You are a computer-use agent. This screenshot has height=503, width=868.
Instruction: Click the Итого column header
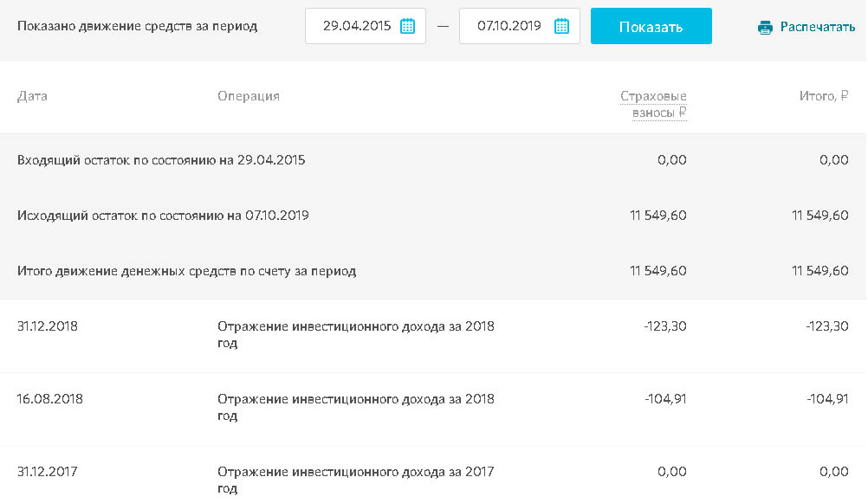coord(822,95)
